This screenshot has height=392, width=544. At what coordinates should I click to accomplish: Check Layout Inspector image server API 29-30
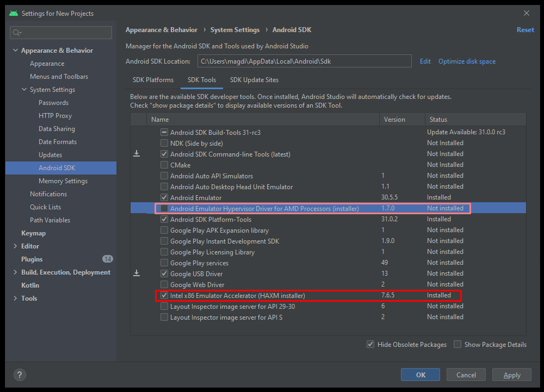tap(164, 307)
